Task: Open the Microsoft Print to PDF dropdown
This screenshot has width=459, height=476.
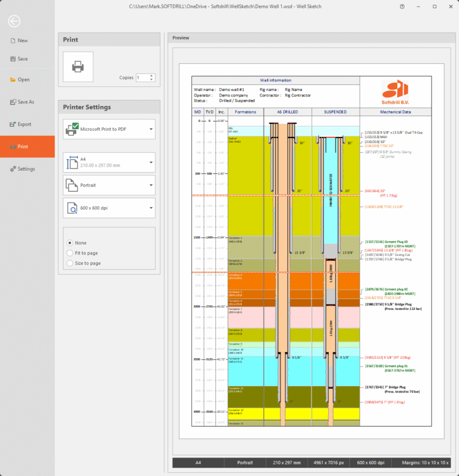Action: 109,129
